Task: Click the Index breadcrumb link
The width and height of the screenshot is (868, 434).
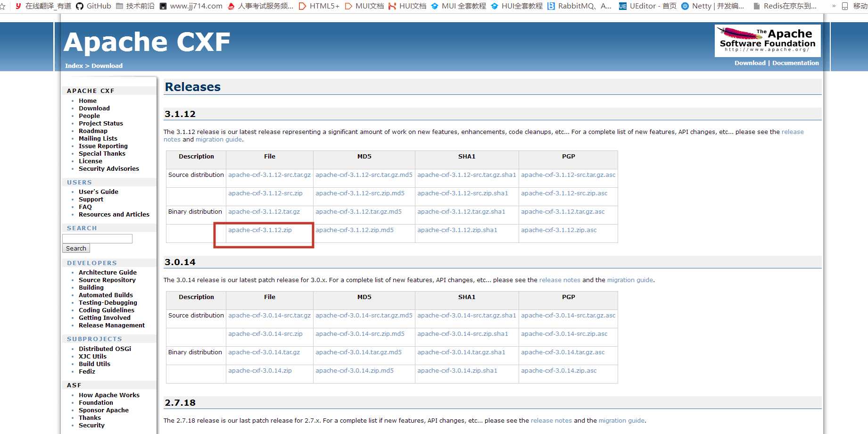Action: (74, 66)
